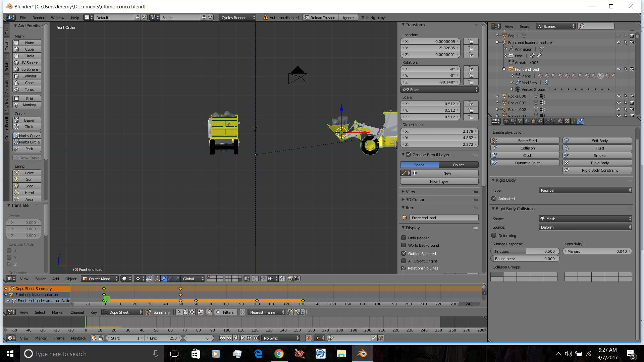Image resolution: width=644 pixels, height=362 pixels.
Task: Enable Cloth physics
Action: point(525,156)
